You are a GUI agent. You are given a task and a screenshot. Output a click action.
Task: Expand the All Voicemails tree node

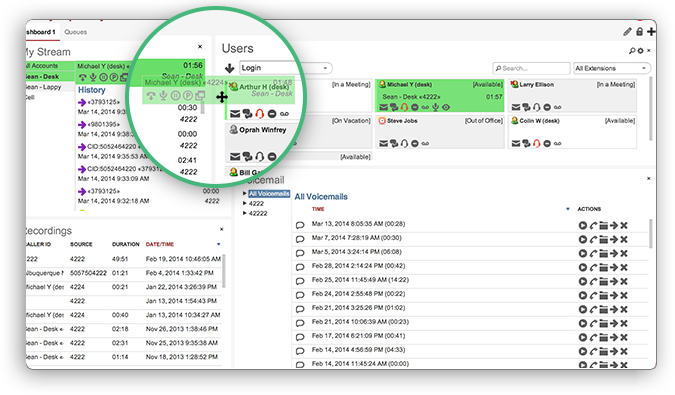pyautogui.click(x=245, y=194)
